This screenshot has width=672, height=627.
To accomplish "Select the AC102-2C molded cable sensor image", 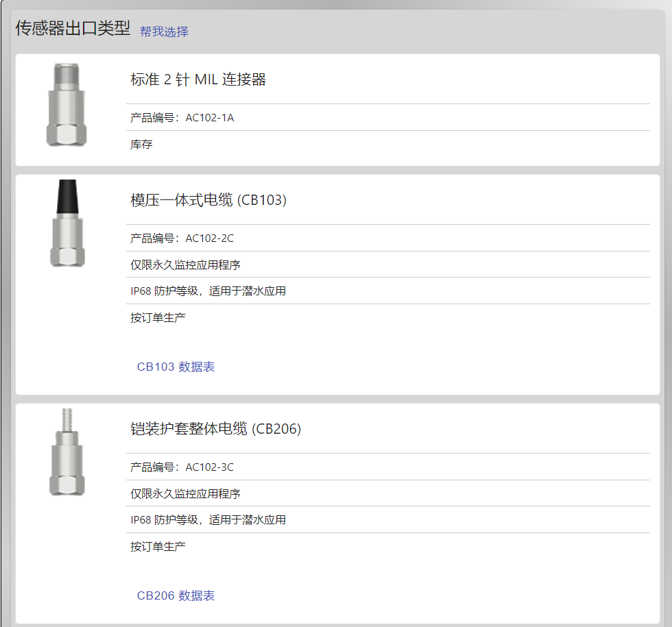I will pyautogui.click(x=68, y=223).
